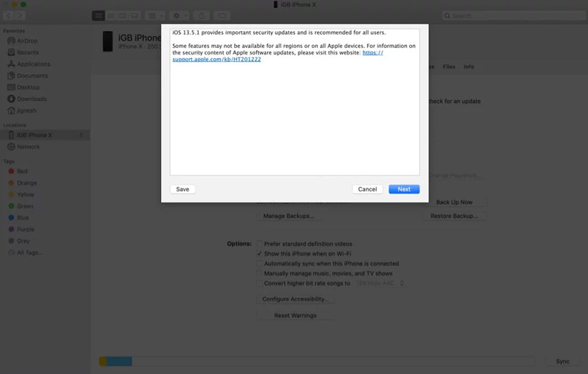Click the iPhone device thumbnail icon
Screen dimensions: 588x374
pos(107,41)
